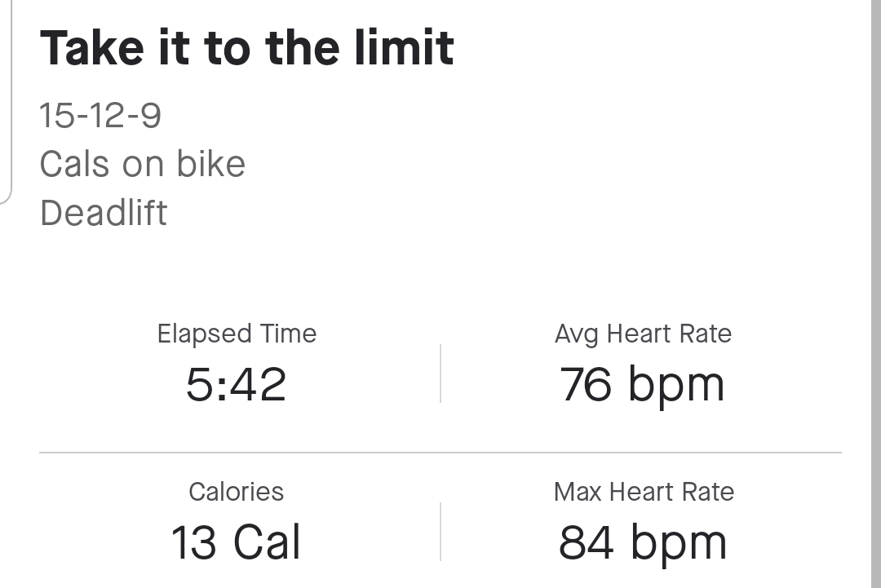Select the 13 Cal calories value
The image size is (881, 588).
(x=236, y=543)
